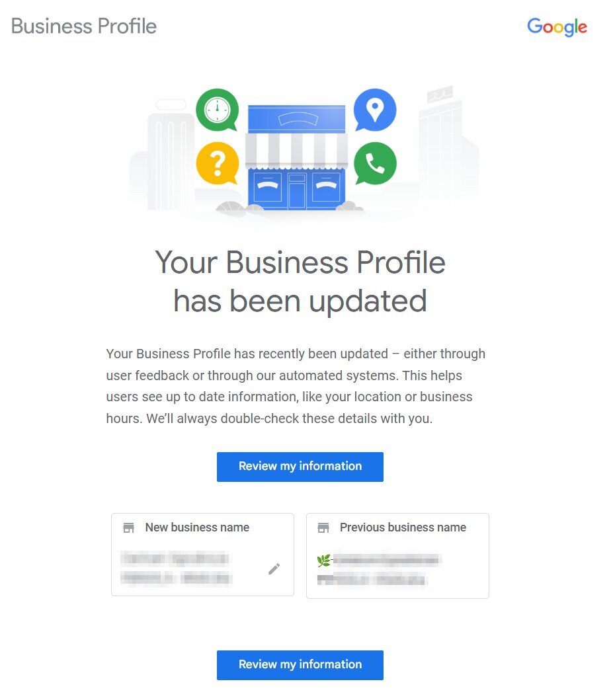Click the gray building illustration on the right
The height and width of the screenshot is (700, 613).
coord(448,147)
